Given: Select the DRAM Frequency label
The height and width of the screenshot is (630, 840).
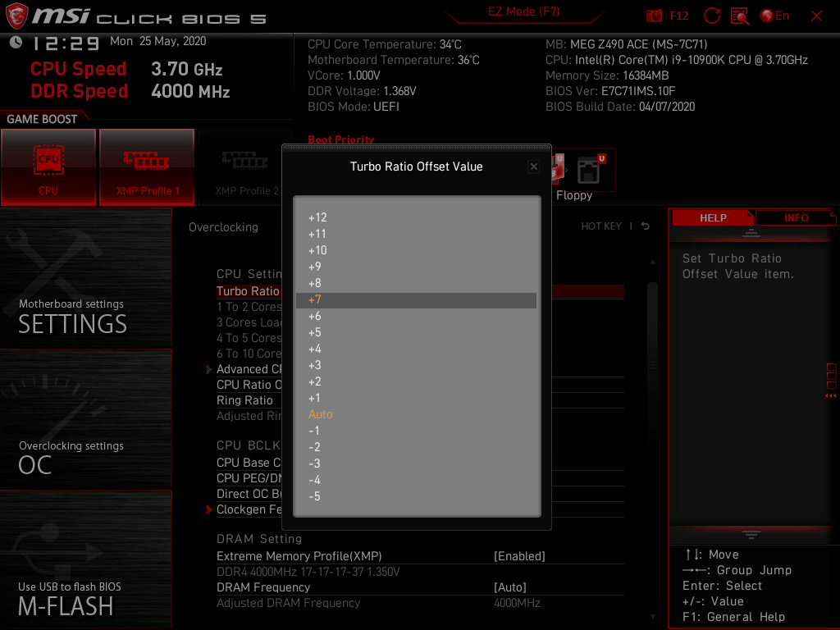Looking at the screenshot, I should (263, 587).
